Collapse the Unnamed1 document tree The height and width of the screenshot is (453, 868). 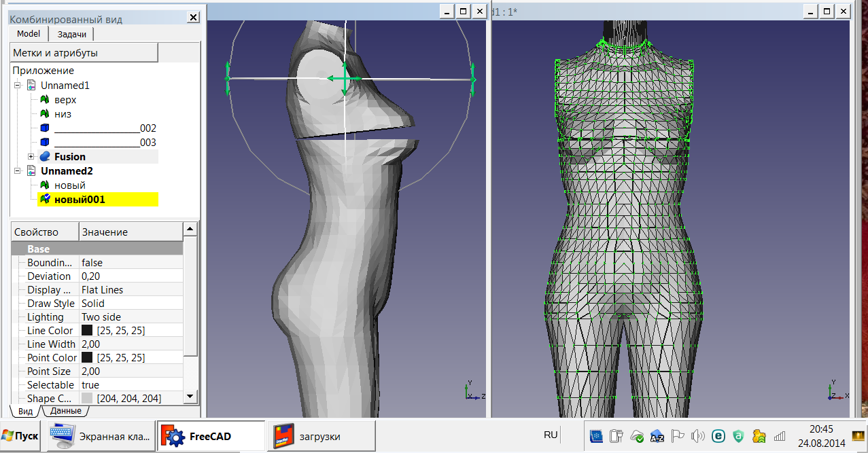click(x=18, y=86)
